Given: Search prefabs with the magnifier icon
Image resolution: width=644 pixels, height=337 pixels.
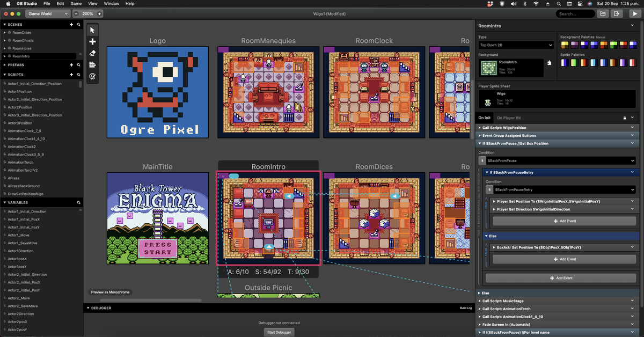Looking at the screenshot, I should click(x=79, y=65).
